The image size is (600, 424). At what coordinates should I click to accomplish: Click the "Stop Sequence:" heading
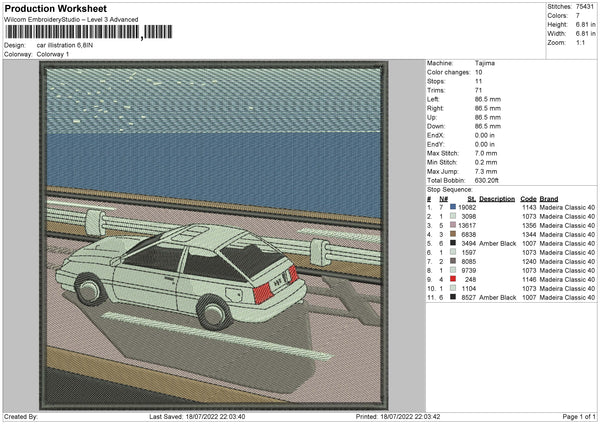coord(450,189)
